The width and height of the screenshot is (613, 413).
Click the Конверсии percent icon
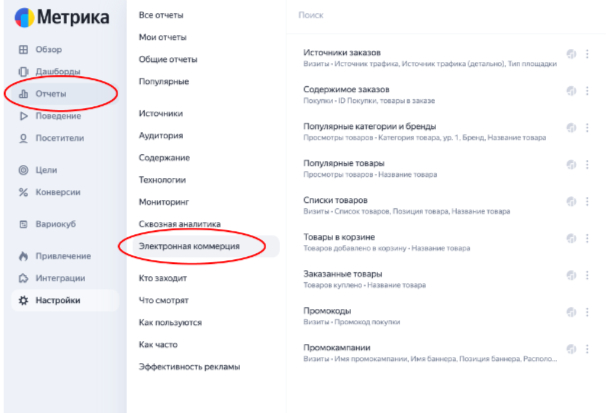click(22, 192)
